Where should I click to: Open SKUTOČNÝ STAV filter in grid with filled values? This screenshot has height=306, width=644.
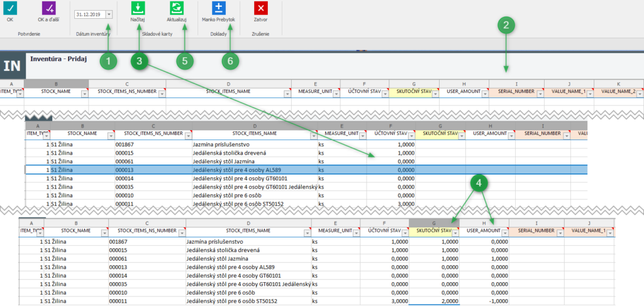[x=454, y=233]
